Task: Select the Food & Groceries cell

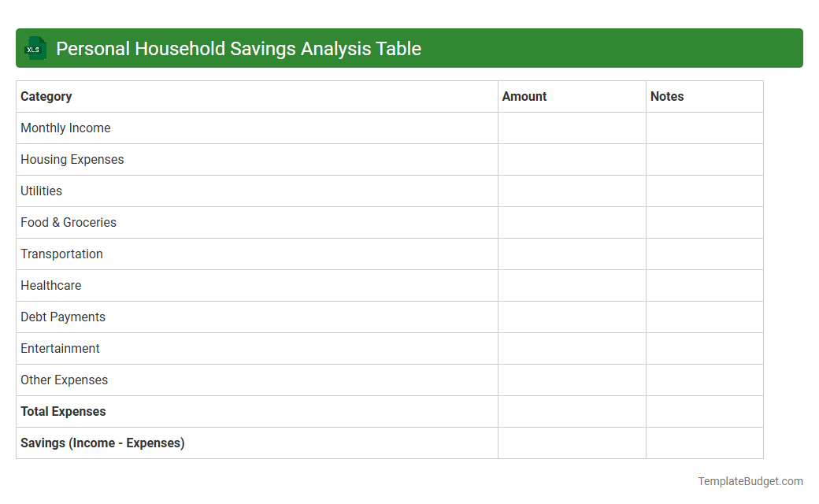Action: 69,222
